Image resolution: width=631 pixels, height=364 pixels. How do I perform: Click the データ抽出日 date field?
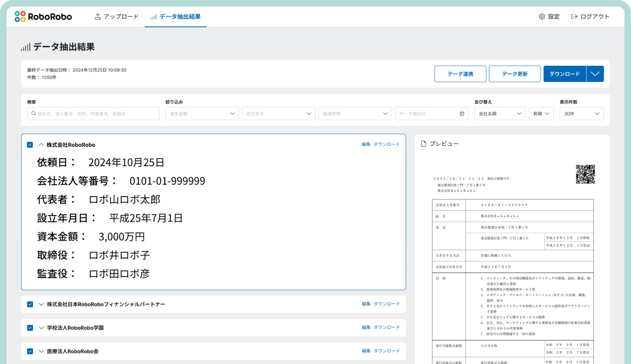tap(431, 114)
